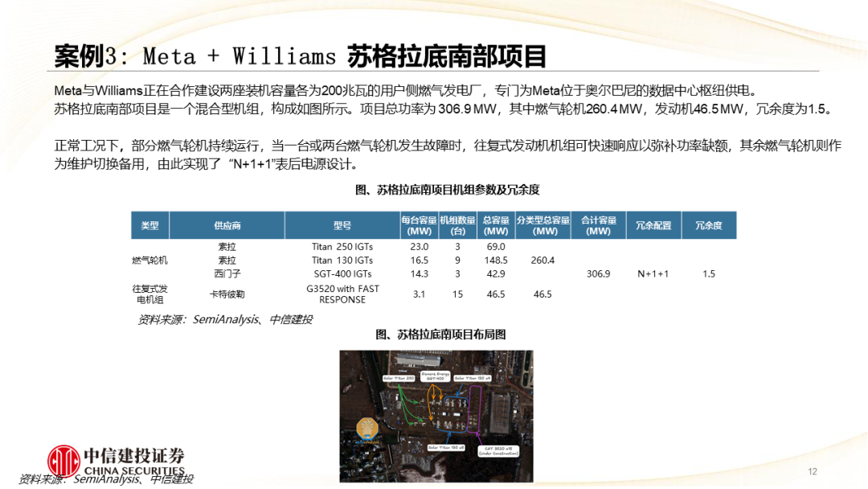Click the 总容量(MW) column header
The width and height of the screenshot is (868, 489).
(495, 225)
